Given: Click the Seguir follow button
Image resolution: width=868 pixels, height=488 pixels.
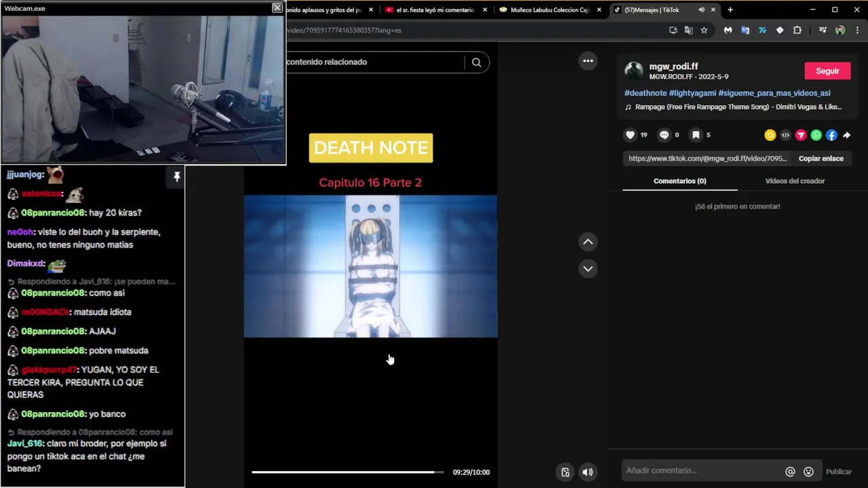Looking at the screenshot, I should pyautogui.click(x=827, y=71).
